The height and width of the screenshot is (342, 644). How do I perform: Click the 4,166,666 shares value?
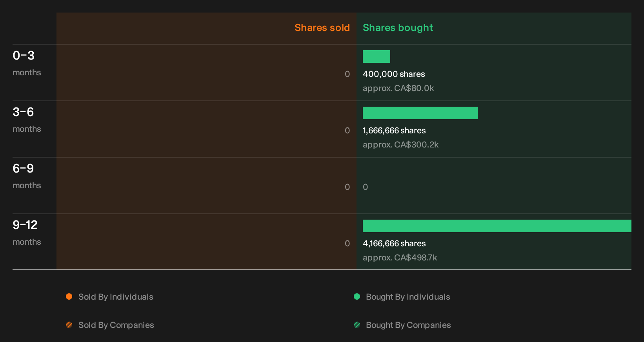tap(394, 244)
